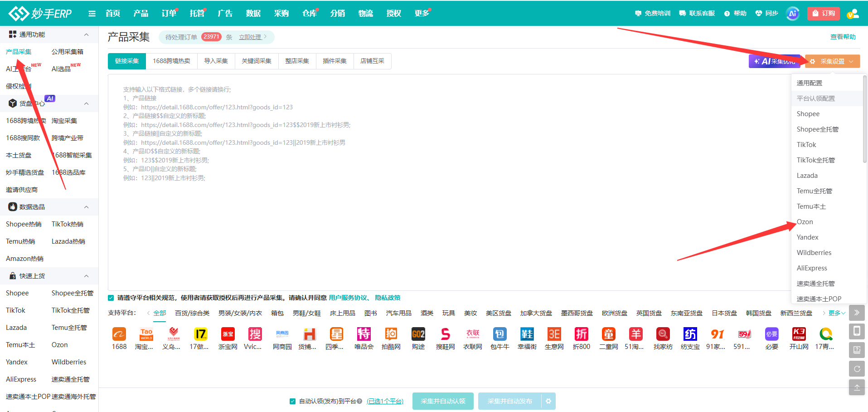Image resolution: width=868 pixels, height=412 pixels.
Task: Choose the 唯品会 platform icon
Action: [364, 334]
